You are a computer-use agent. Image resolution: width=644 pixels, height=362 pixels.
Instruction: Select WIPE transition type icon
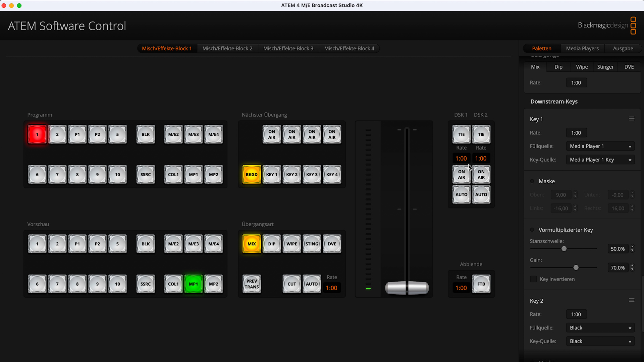tap(291, 244)
